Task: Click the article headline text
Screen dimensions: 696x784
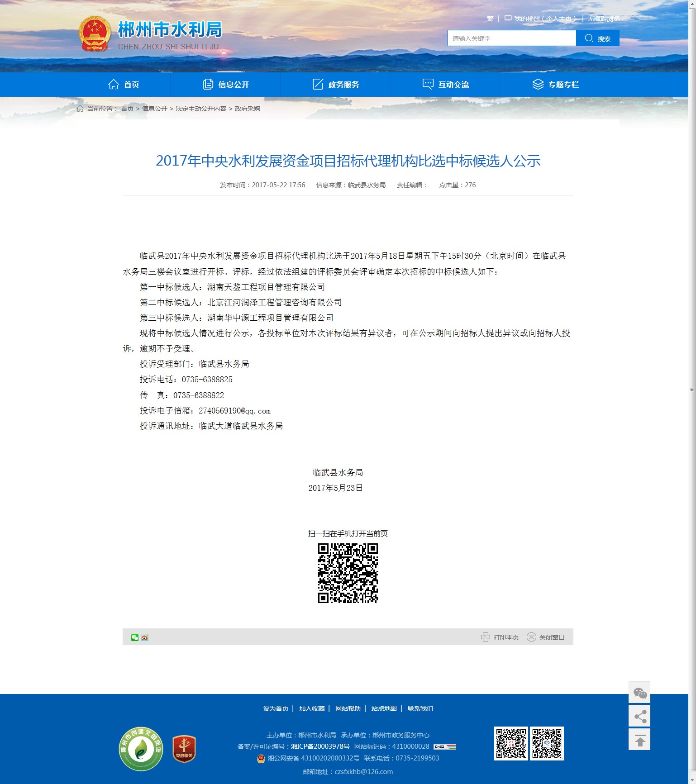Action: [x=348, y=161]
